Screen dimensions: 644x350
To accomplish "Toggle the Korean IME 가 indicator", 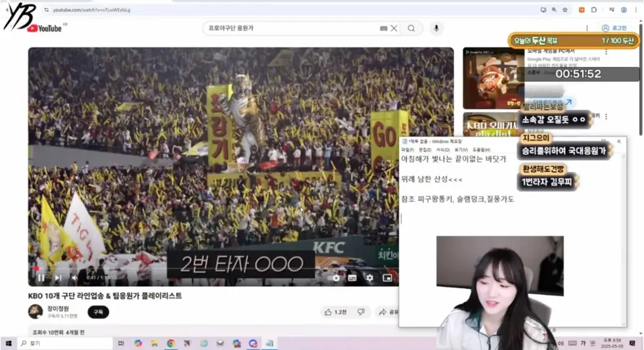I will (583, 343).
